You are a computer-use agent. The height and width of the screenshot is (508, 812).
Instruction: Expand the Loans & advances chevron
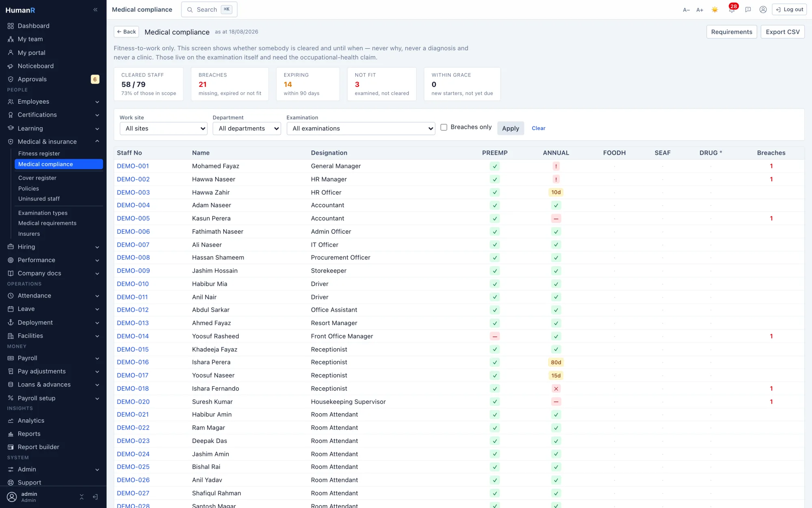[x=97, y=384]
